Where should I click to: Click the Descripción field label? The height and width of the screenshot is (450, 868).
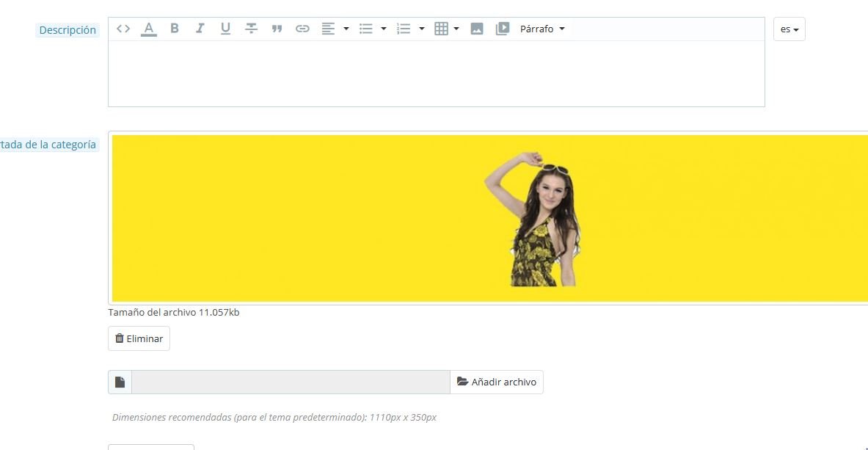click(68, 30)
